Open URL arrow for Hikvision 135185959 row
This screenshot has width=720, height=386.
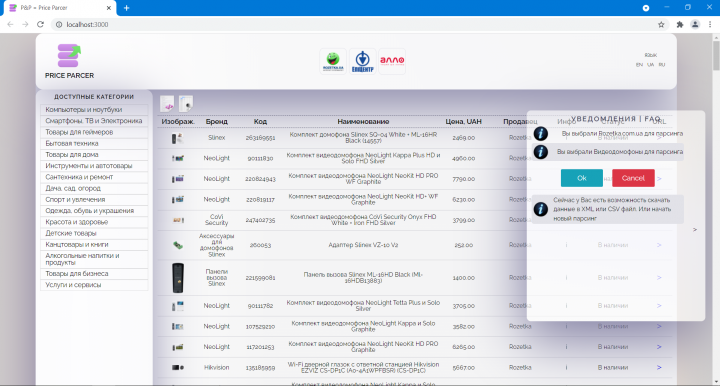[x=659, y=367]
